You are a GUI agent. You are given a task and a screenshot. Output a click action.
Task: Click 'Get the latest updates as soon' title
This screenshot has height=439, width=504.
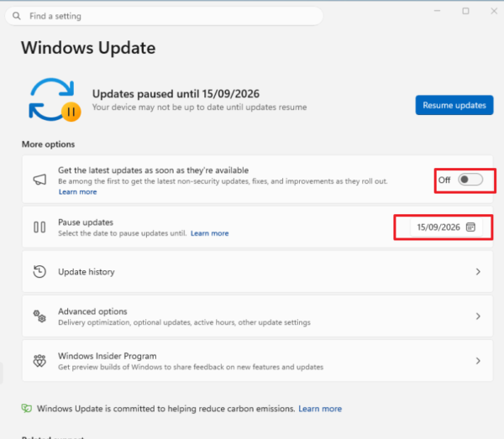[154, 170]
